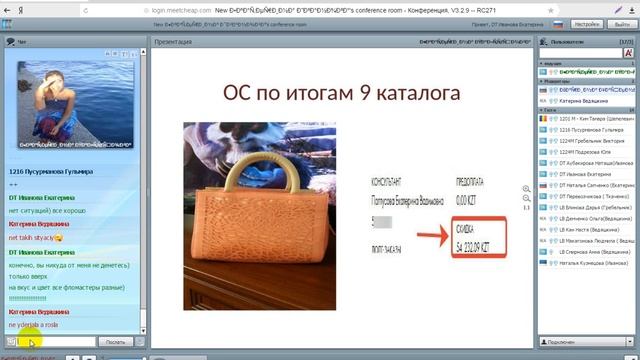Zoom in on the presentation with the magnifier plus
The image size is (640, 360).
(527, 189)
